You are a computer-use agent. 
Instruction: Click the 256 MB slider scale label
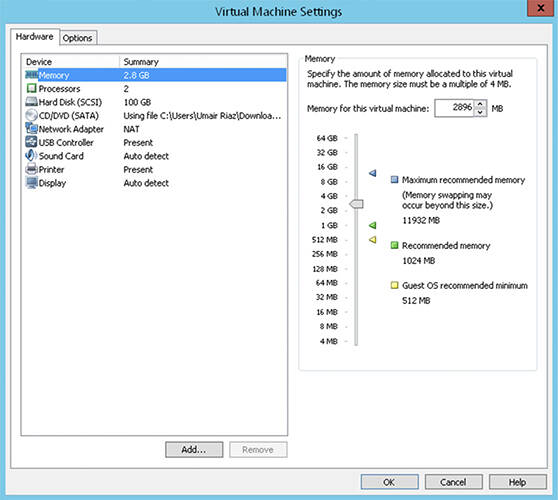(325, 254)
